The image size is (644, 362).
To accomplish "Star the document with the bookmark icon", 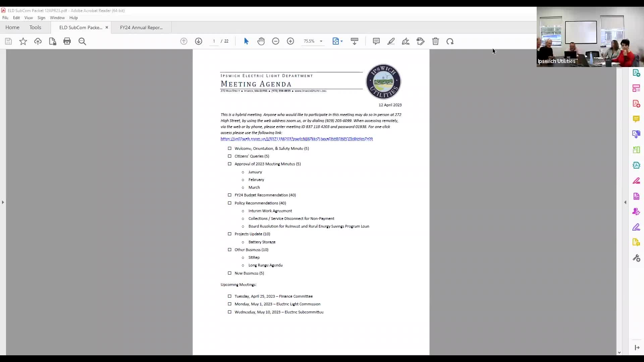I will click(x=23, y=41).
